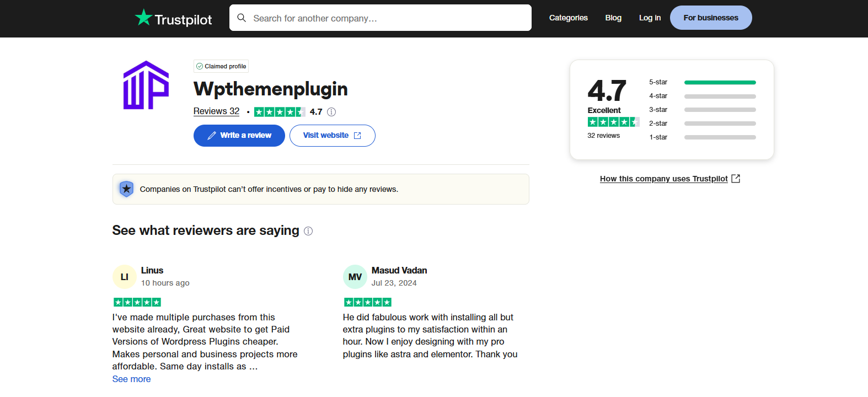
Task: Click the shield star incentives icon
Action: 126,189
